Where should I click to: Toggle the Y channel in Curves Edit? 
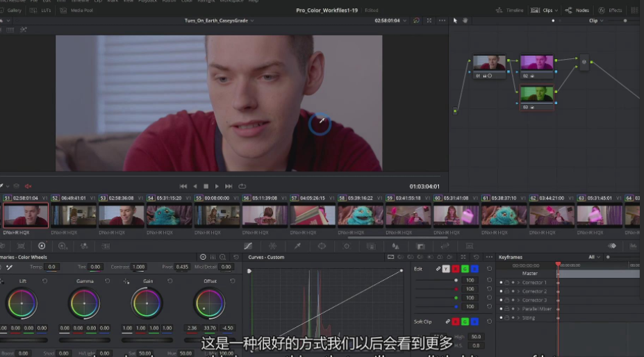pos(445,269)
